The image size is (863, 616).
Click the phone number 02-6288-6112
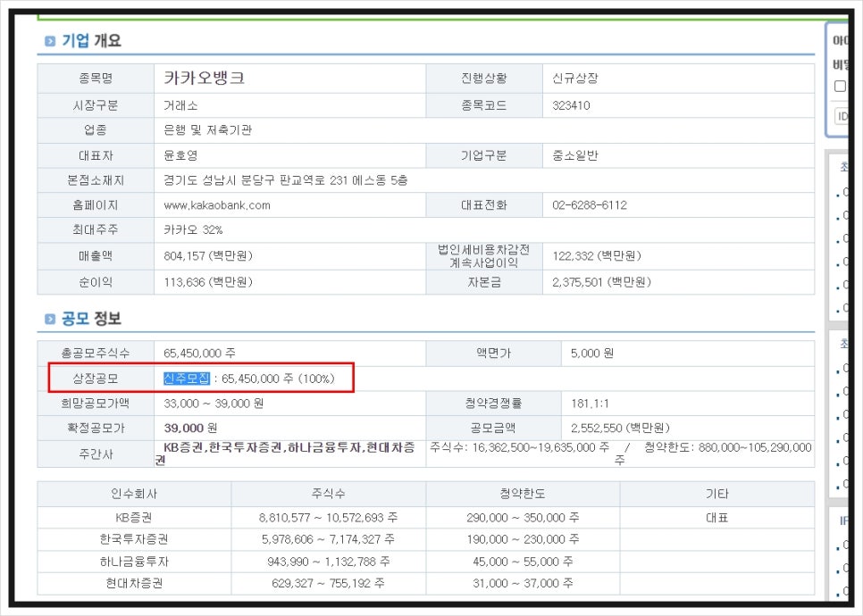coord(590,205)
